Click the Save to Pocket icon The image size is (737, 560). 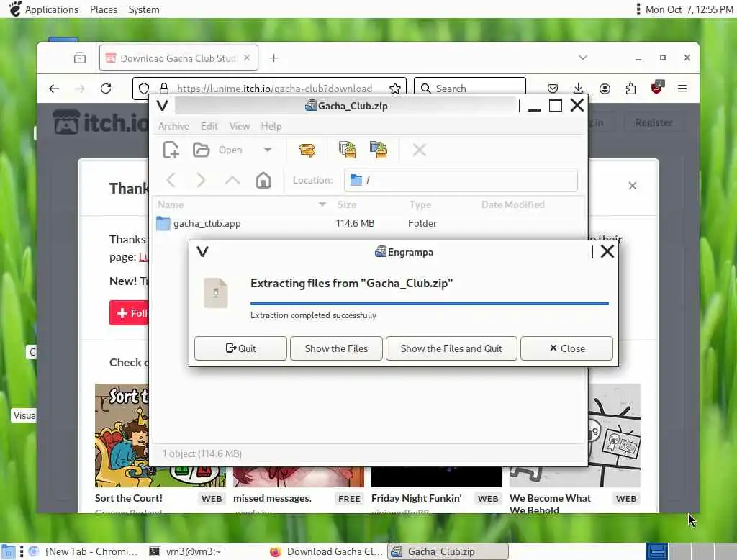pyautogui.click(x=553, y=89)
